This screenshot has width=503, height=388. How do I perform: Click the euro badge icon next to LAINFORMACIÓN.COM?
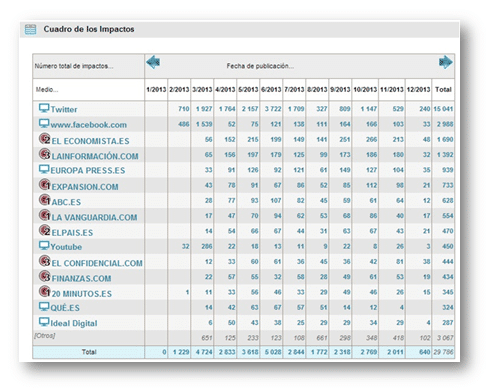(x=44, y=154)
